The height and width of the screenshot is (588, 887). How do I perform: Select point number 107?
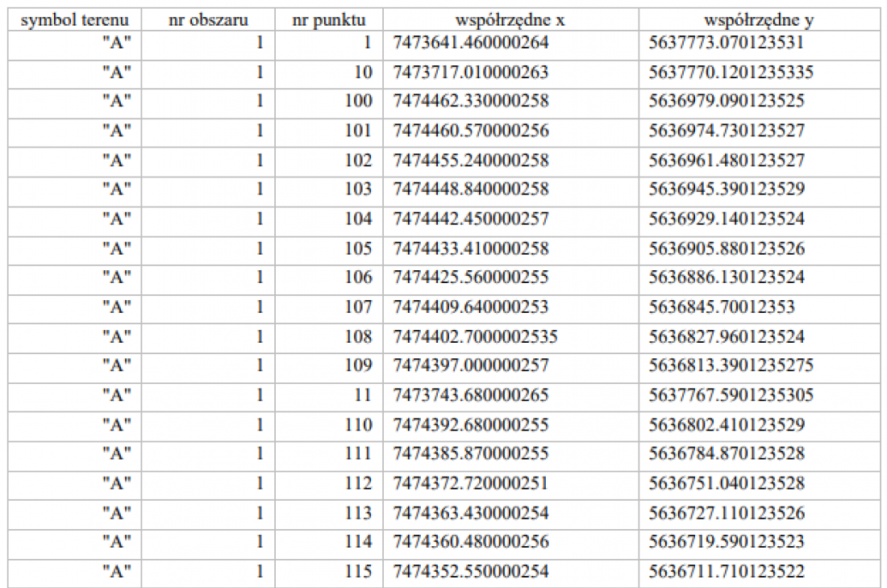click(359, 307)
